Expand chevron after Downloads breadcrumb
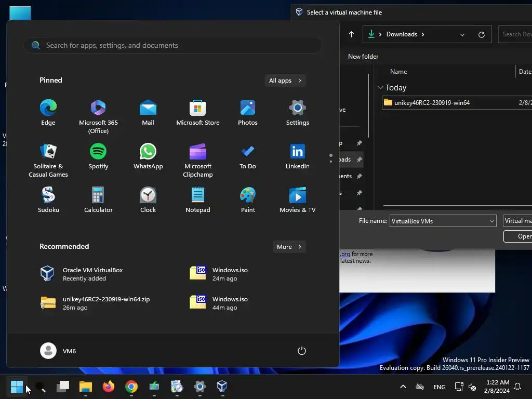Viewport: 532px width, 399px height. click(x=423, y=35)
